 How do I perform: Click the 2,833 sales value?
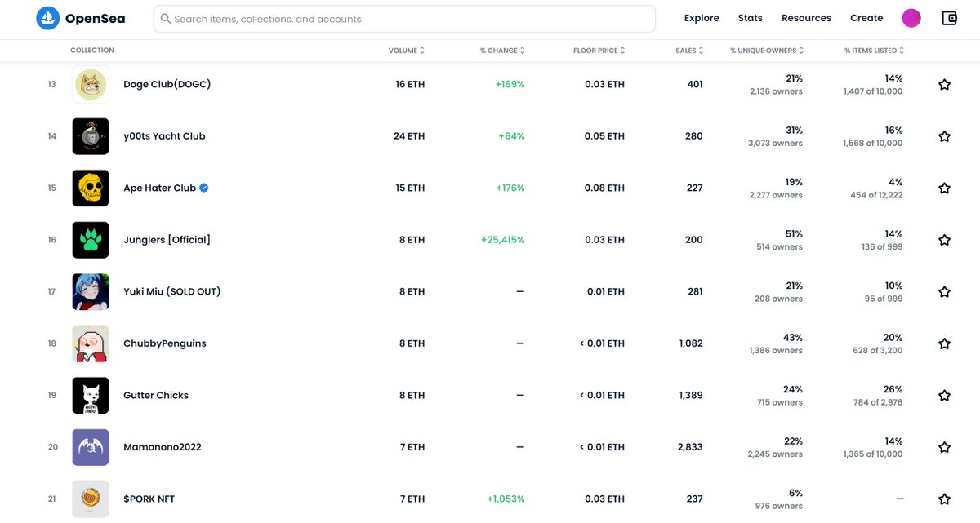(691, 447)
